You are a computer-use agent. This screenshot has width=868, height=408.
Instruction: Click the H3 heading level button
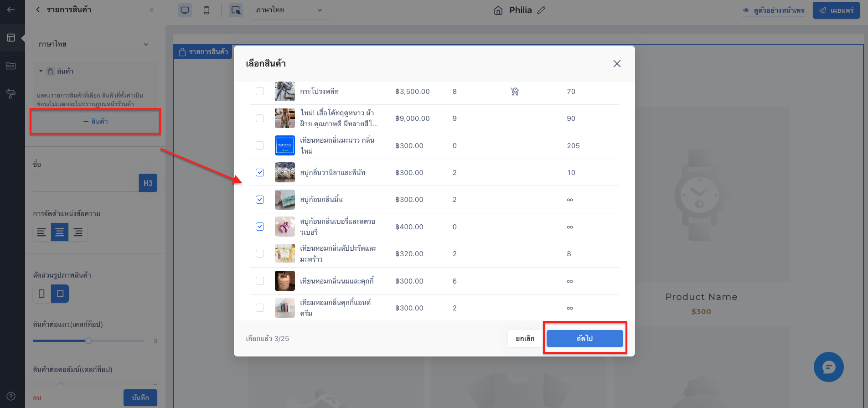pyautogui.click(x=148, y=183)
